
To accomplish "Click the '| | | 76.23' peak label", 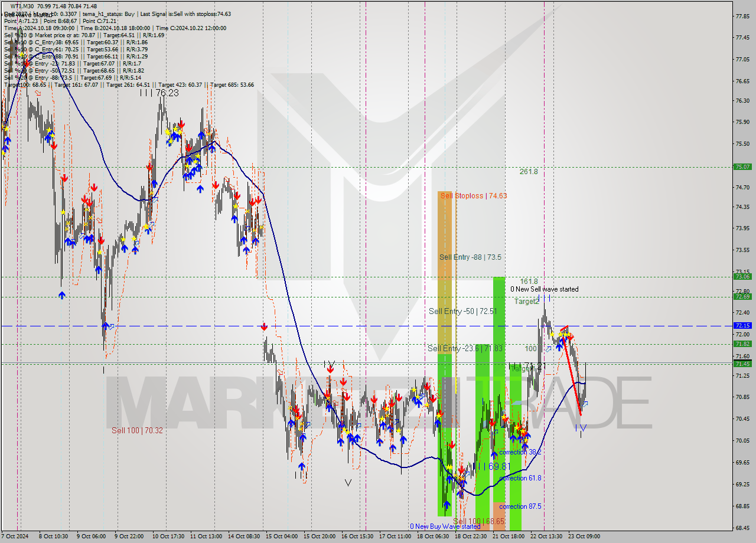I will click(x=159, y=93).
